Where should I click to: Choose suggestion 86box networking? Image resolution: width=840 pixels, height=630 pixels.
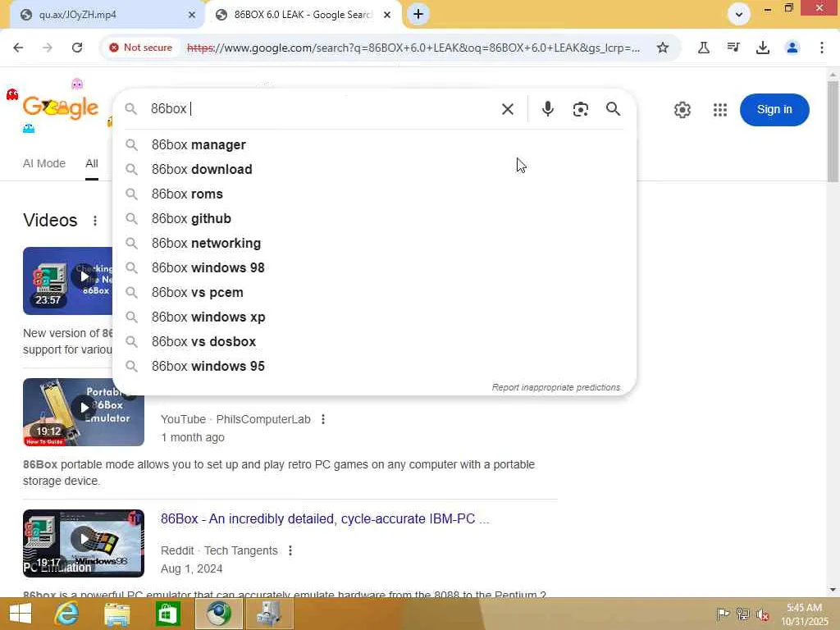[374, 243]
